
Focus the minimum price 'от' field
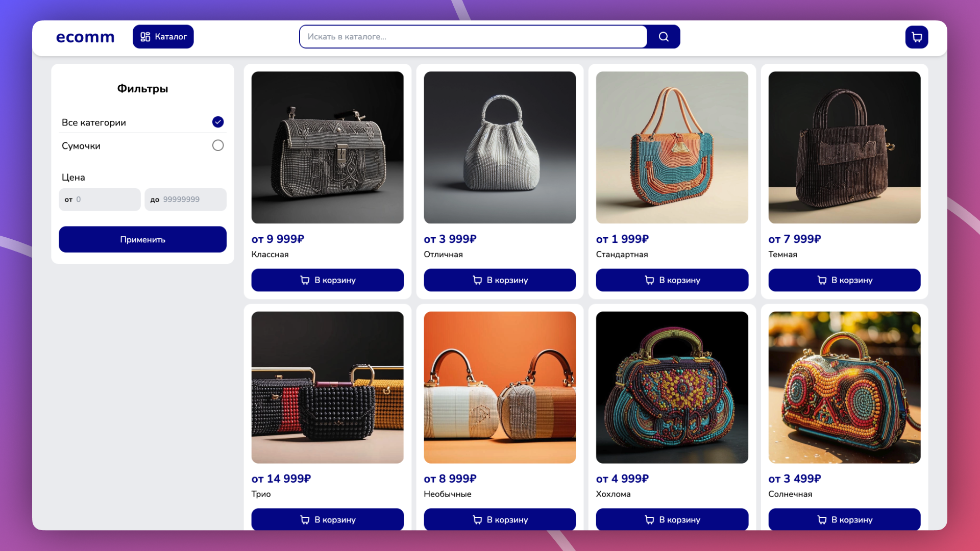pos(100,199)
